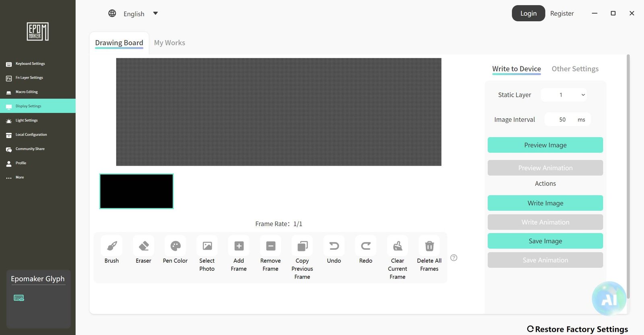Open the Pen Color palette

tap(175, 246)
